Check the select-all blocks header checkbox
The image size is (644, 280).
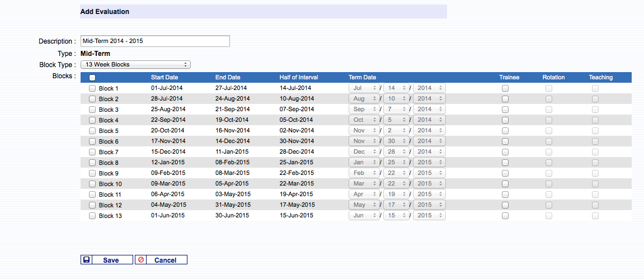click(92, 78)
